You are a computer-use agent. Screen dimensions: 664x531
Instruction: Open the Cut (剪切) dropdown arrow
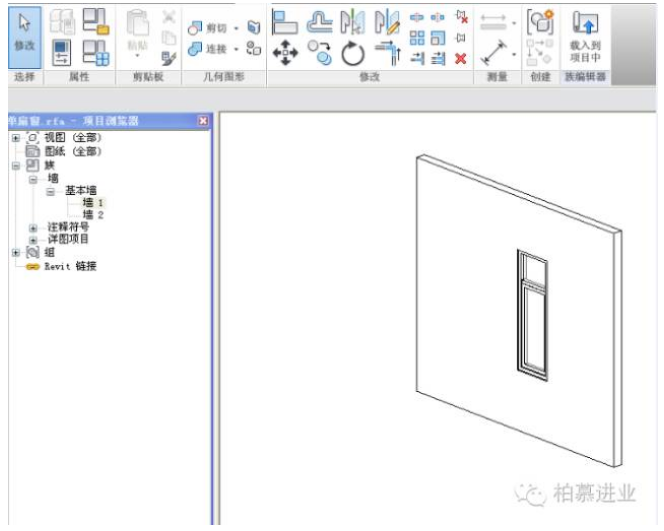click(236, 28)
